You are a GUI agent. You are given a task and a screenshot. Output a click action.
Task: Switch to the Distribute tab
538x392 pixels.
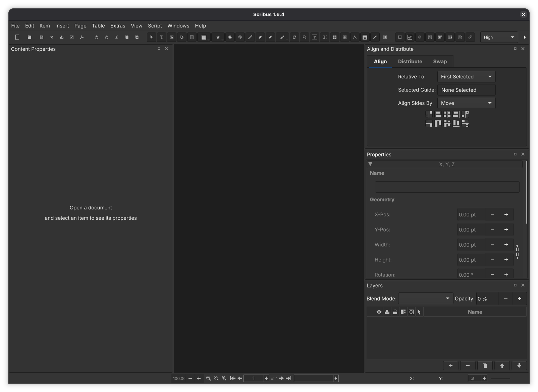410,62
